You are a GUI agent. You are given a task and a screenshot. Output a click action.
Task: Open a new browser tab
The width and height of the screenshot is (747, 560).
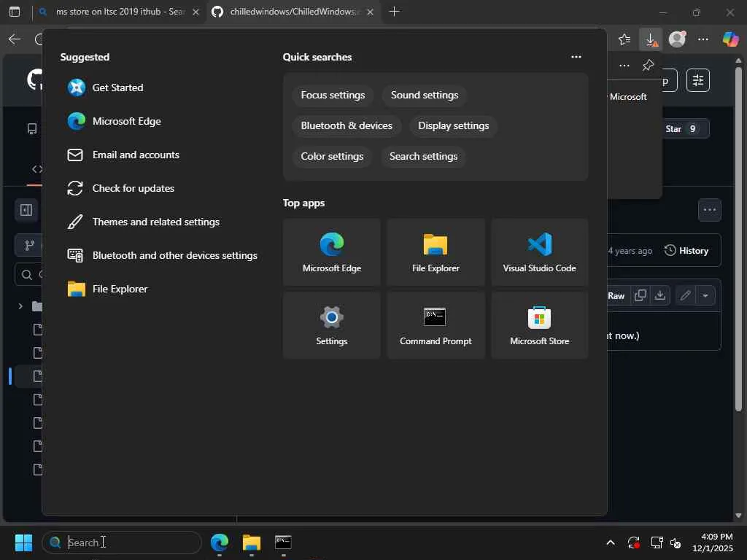coord(394,12)
